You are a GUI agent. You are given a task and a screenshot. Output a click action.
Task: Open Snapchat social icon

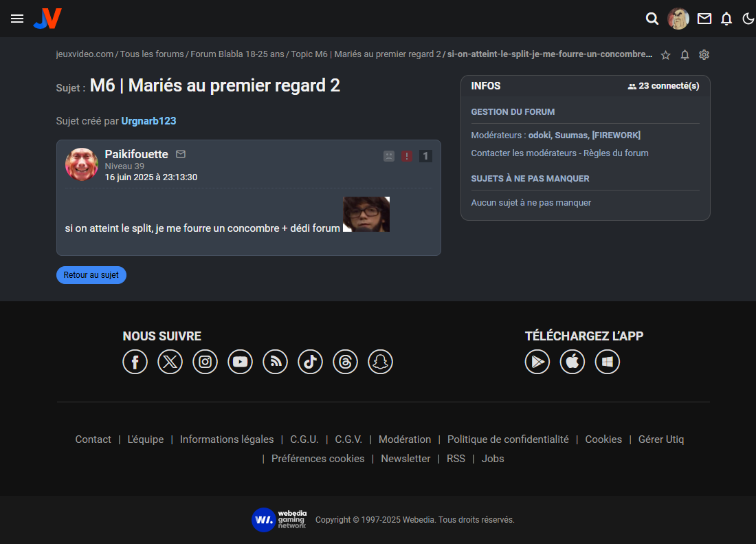click(x=381, y=362)
